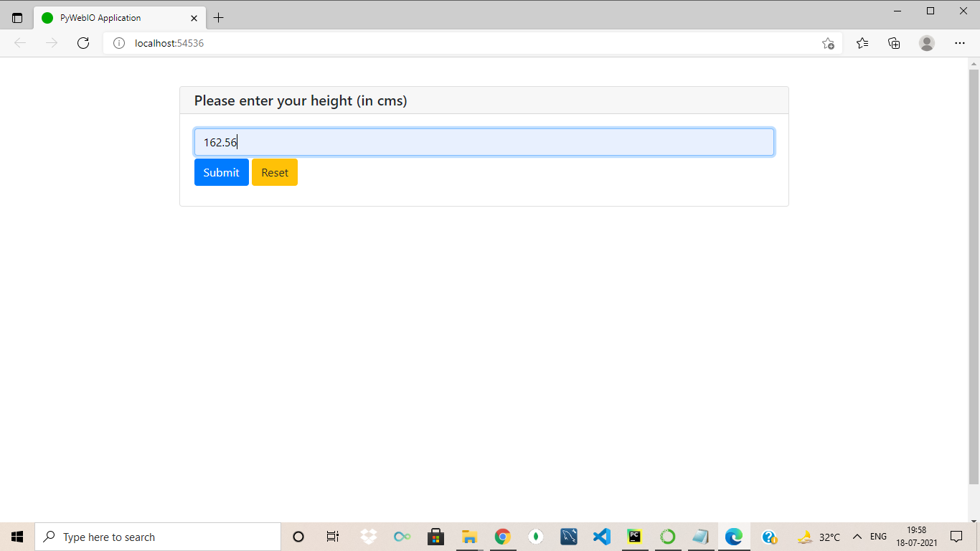Viewport: 980px width, 551px height.
Task: Open the Arduino infinity icon app
Action: coord(402,537)
